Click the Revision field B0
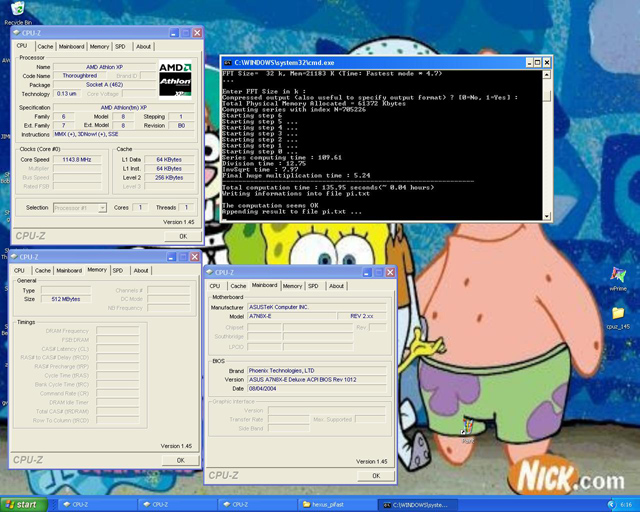Screen dimensions: 640x512 [x=181, y=126]
